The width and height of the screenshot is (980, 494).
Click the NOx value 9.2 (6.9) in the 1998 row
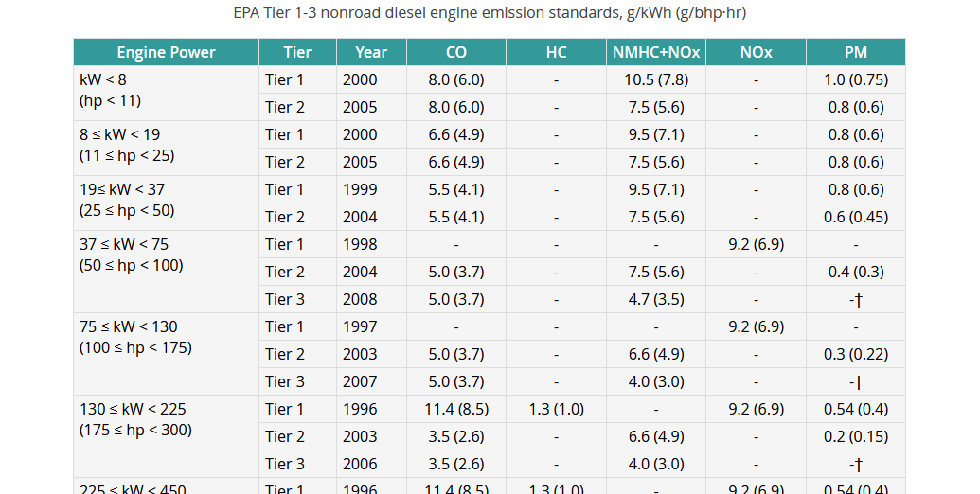[757, 245]
